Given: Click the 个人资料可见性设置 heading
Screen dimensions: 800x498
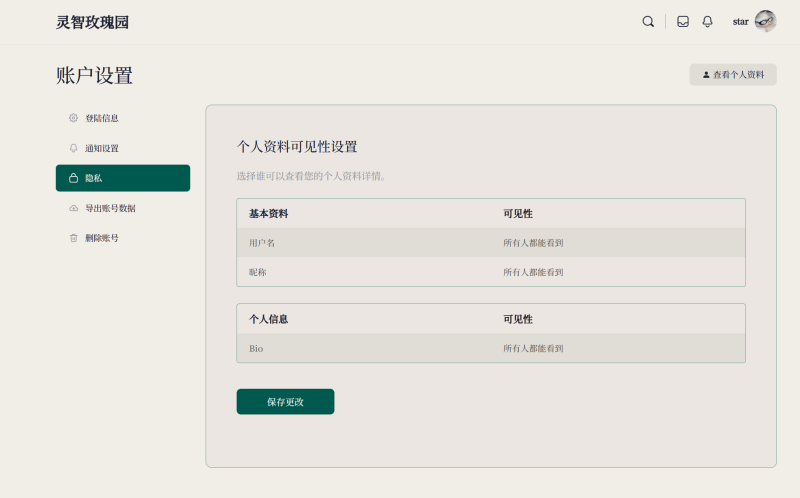Looking at the screenshot, I should click(297, 147).
